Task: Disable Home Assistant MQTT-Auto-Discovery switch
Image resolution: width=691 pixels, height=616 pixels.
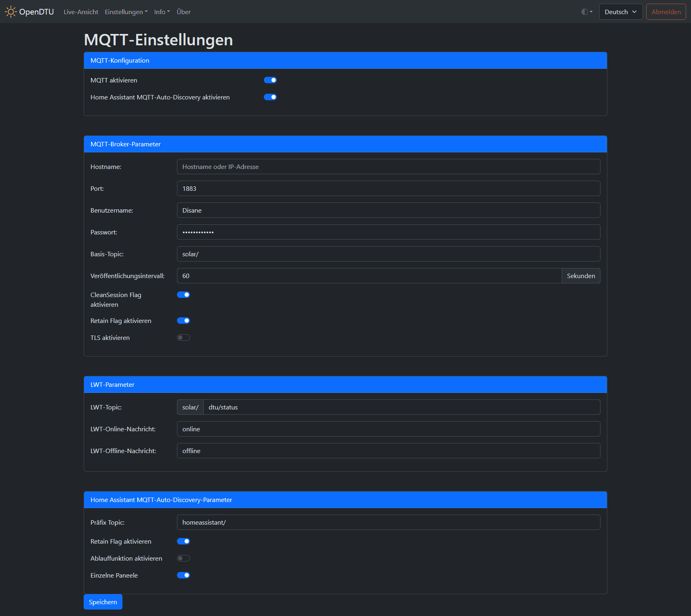Action: tap(270, 97)
